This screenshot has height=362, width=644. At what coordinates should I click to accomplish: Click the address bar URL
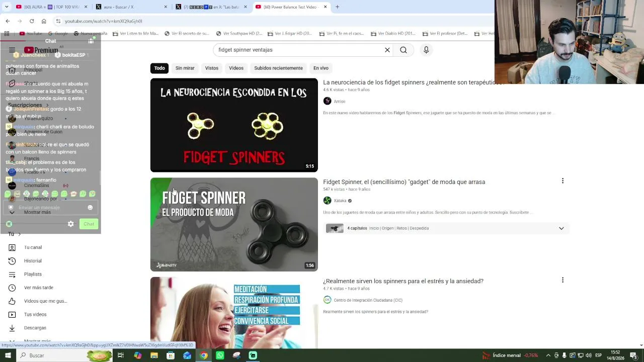[x=103, y=21]
